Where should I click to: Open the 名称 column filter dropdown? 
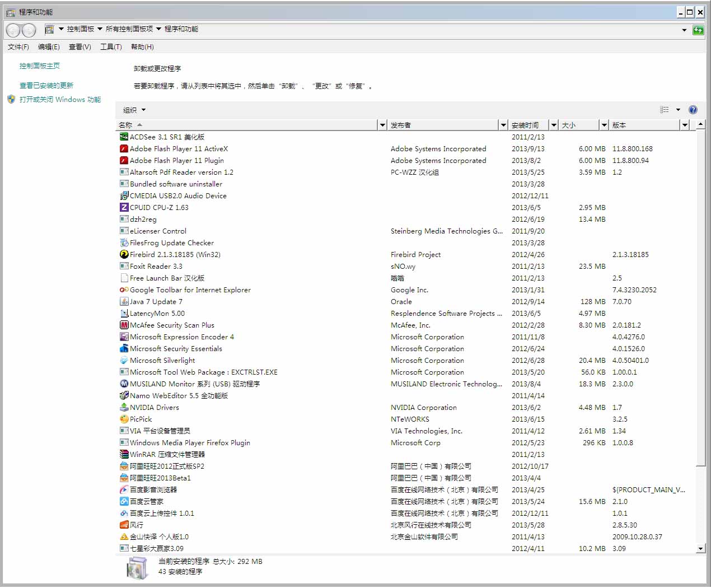click(382, 125)
